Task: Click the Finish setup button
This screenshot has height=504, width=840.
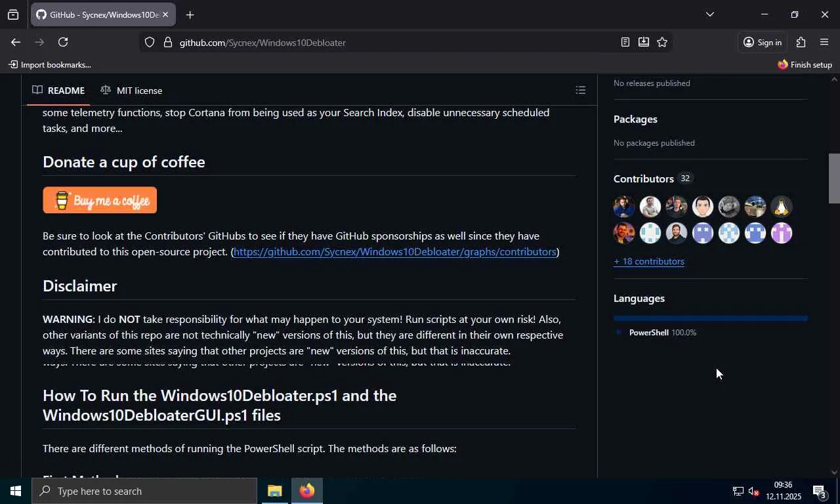Action: [x=805, y=64]
